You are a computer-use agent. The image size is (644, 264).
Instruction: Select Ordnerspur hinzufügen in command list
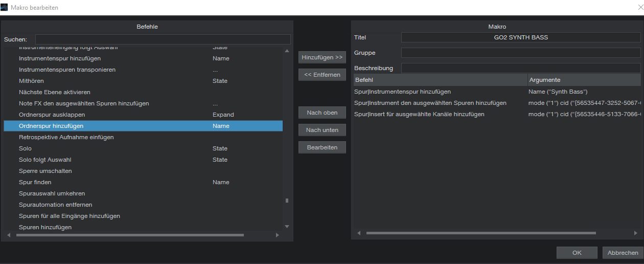coord(51,126)
